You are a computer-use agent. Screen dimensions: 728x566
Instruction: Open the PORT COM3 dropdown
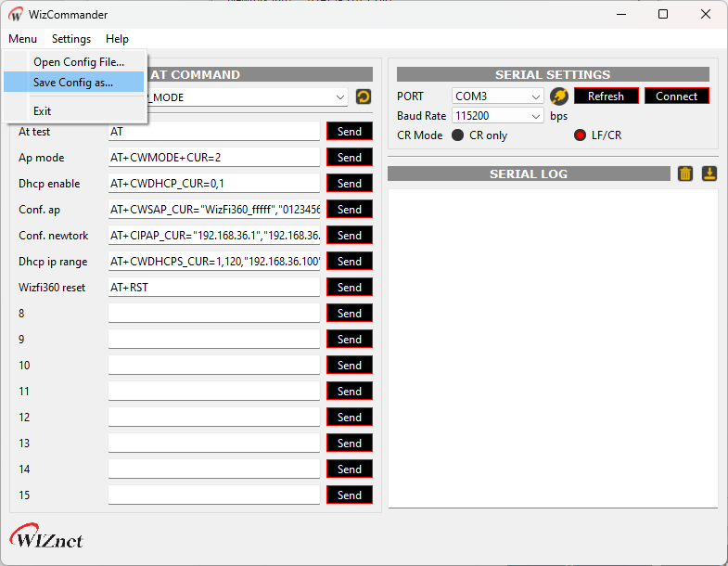point(497,96)
